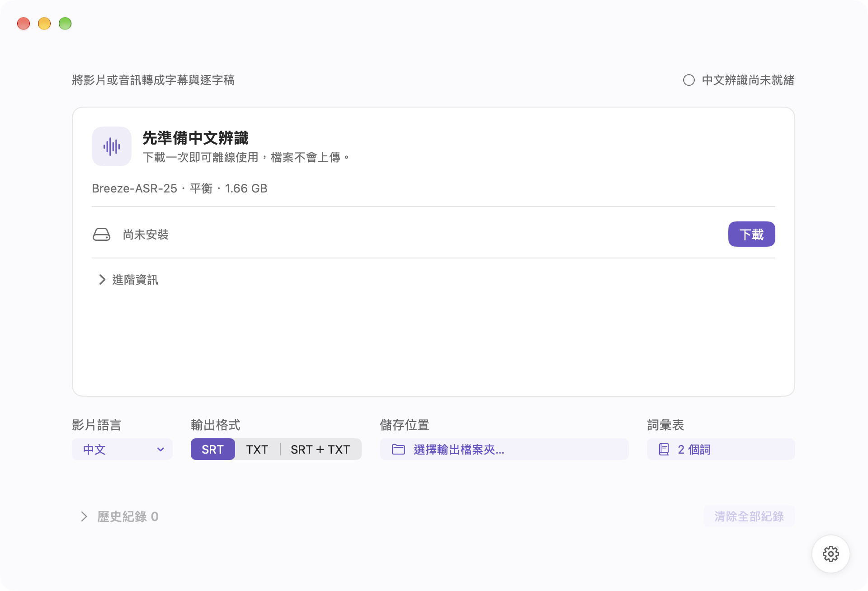Screen dimensions: 868x591
Task: Download the Breeze-ASR-25 model via 下載
Action: (751, 234)
